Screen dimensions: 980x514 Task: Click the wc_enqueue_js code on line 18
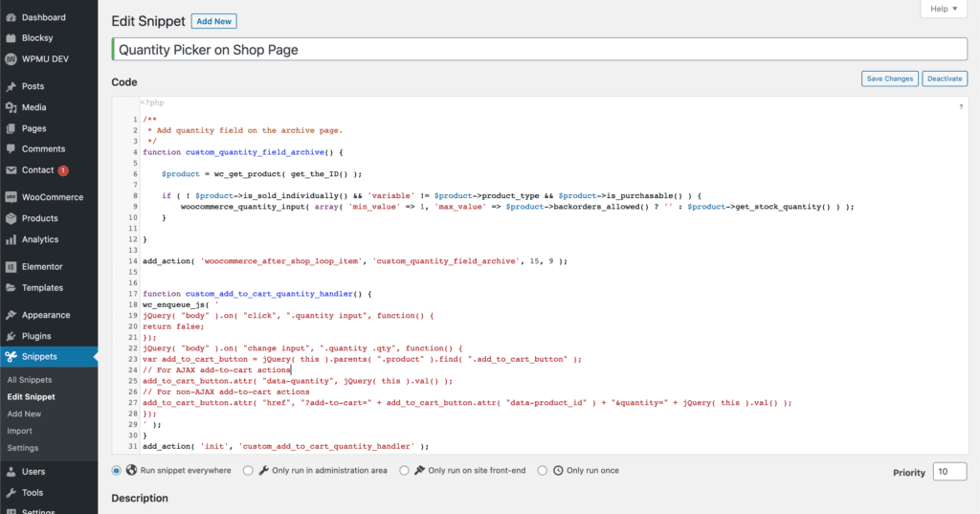pyautogui.click(x=181, y=304)
